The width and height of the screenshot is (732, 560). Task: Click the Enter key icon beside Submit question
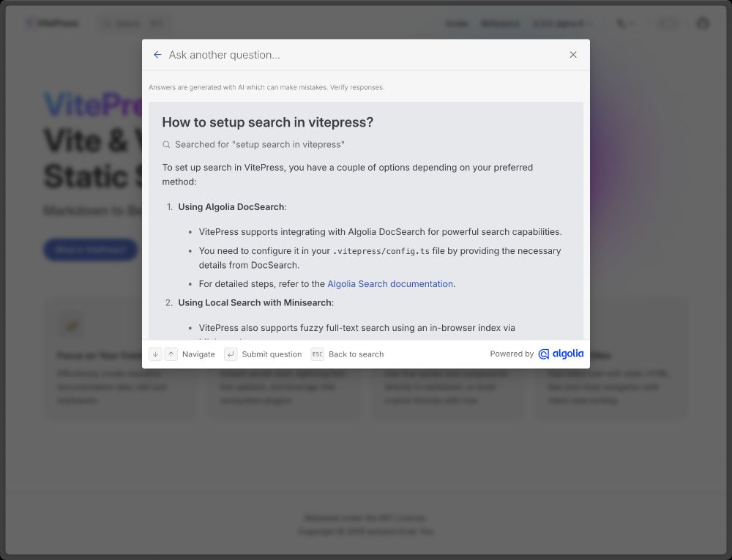pyautogui.click(x=231, y=354)
